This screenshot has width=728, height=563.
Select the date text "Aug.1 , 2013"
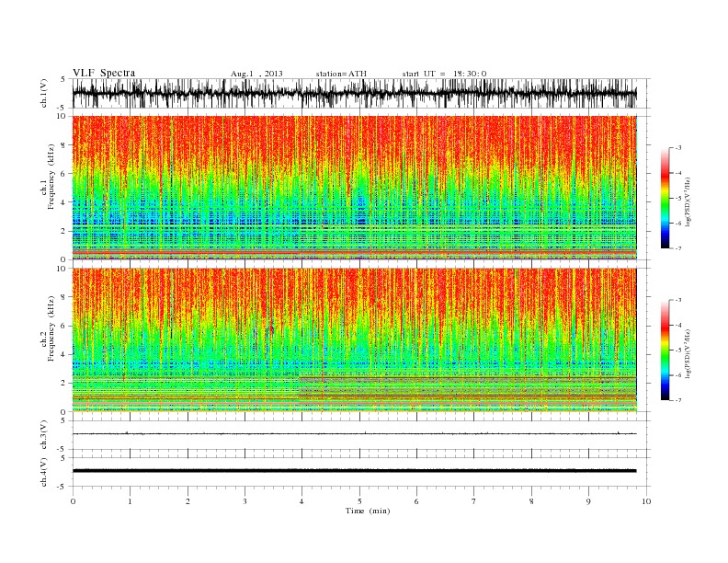(256, 74)
